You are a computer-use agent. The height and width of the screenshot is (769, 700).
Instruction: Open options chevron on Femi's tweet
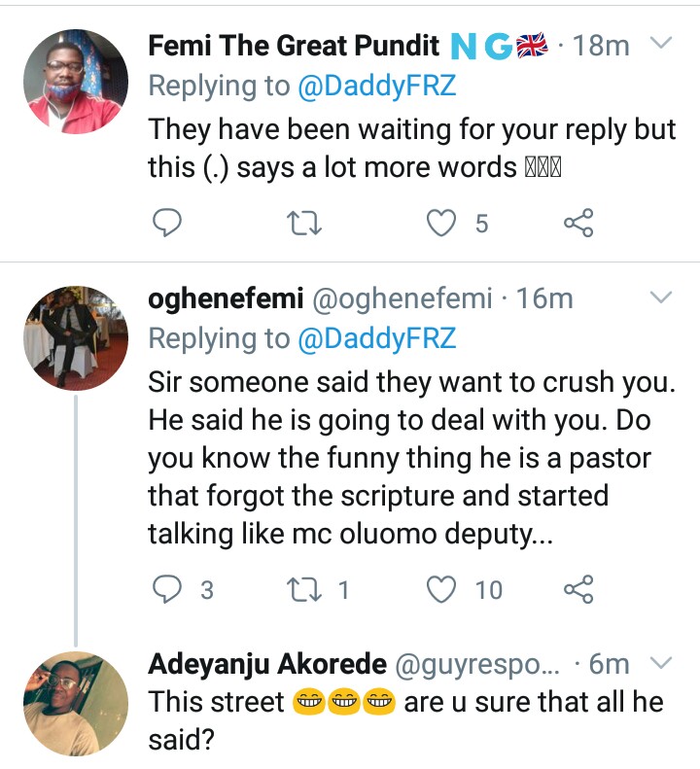[660, 44]
